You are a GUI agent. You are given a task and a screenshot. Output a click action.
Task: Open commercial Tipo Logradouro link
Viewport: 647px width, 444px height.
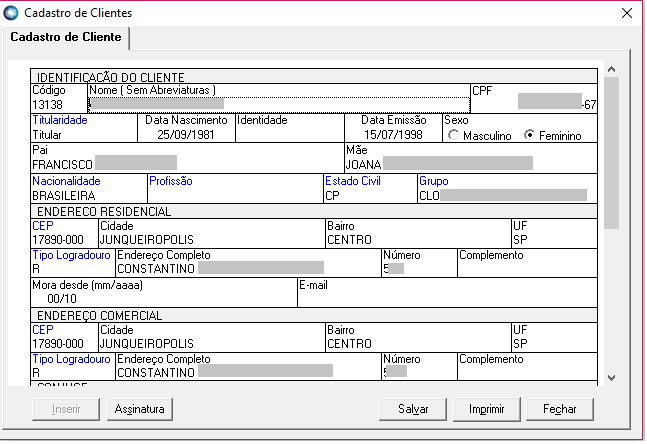pos(71,359)
